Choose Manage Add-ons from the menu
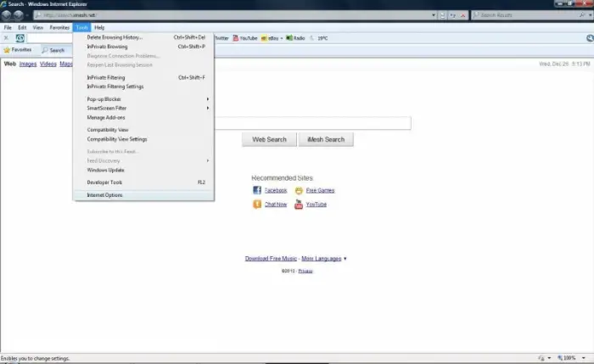This screenshot has height=364, width=594. pos(143,118)
